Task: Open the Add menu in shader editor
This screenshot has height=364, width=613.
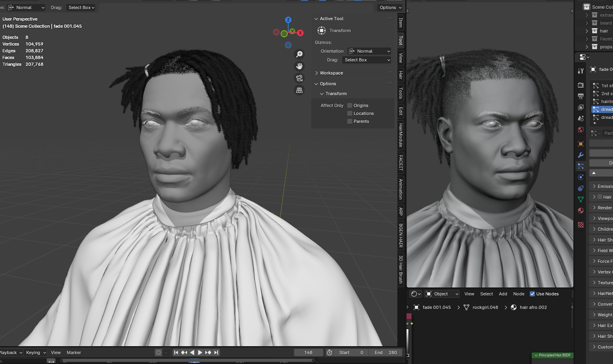Action: pyautogui.click(x=503, y=294)
